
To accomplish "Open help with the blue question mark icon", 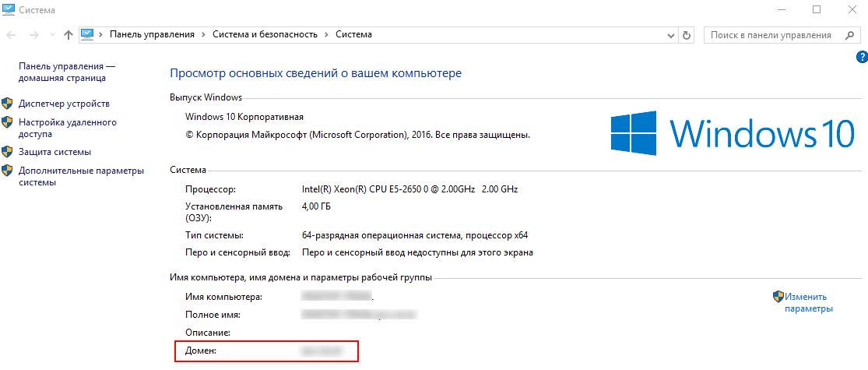I will (862, 57).
